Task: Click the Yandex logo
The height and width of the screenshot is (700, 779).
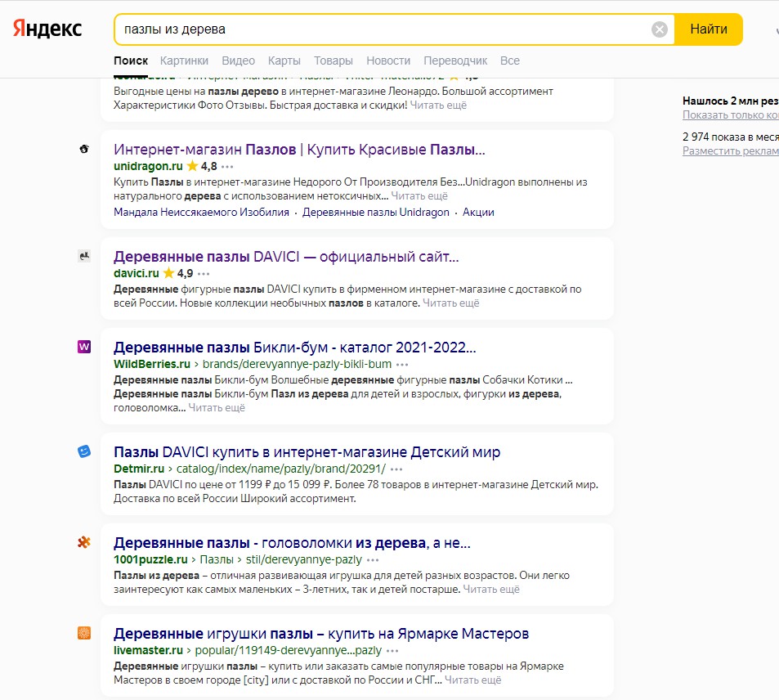Action: click(47, 29)
